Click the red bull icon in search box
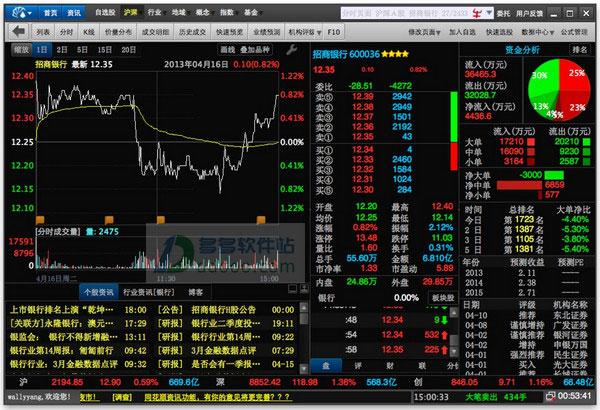The image size is (600, 410). pyautogui.click(x=477, y=13)
